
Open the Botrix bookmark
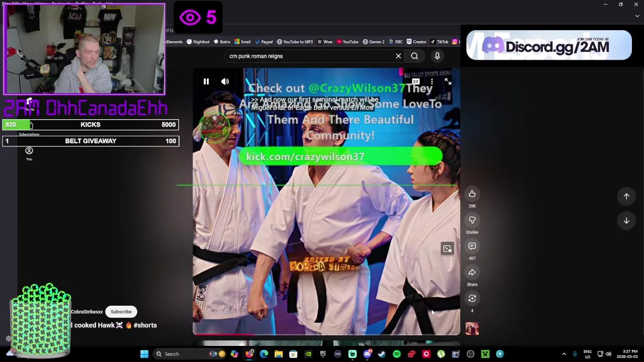pyautogui.click(x=222, y=42)
